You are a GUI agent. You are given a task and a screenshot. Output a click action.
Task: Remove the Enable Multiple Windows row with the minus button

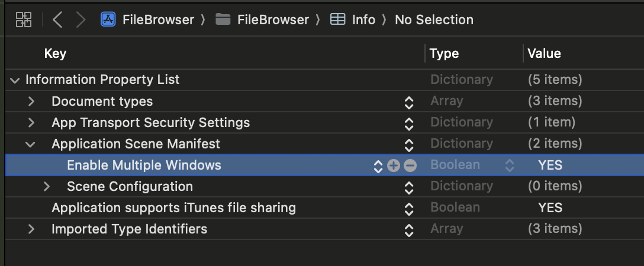pyautogui.click(x=410, y=166)
